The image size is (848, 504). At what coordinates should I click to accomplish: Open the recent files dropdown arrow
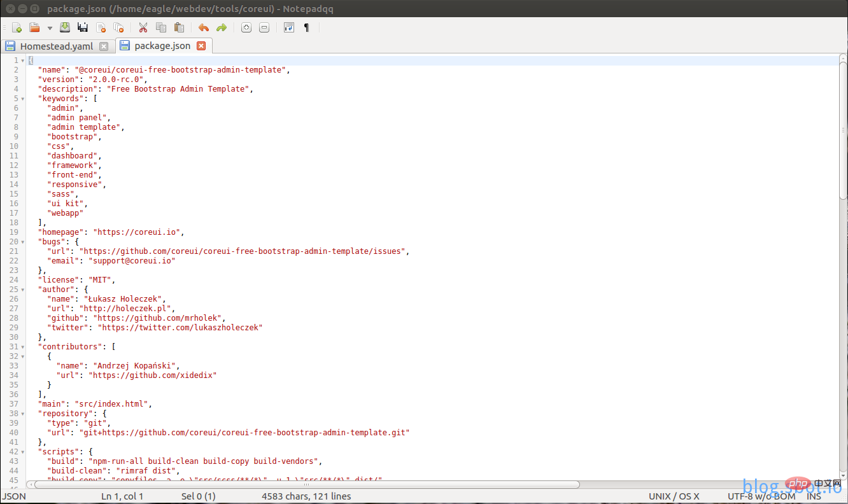(x=50, y=28)
